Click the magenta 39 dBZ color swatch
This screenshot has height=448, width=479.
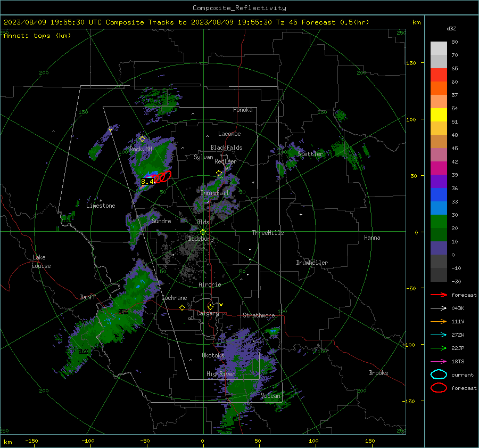(x=439, y=168)
